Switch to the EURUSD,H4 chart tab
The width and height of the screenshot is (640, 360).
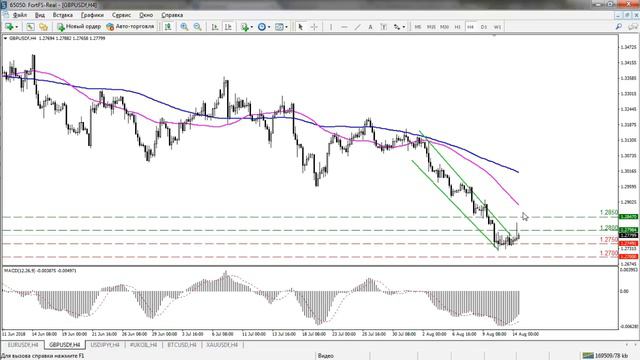pyautogui.click(x=23, y=345)
